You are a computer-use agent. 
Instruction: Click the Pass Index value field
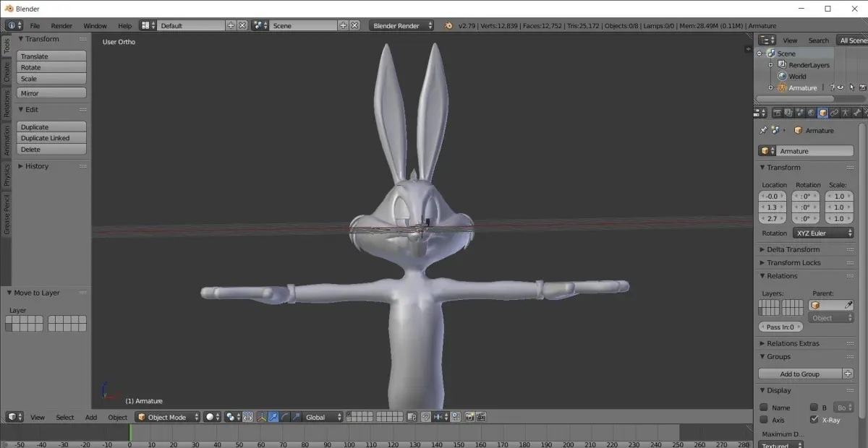click(x=781, y=327)
